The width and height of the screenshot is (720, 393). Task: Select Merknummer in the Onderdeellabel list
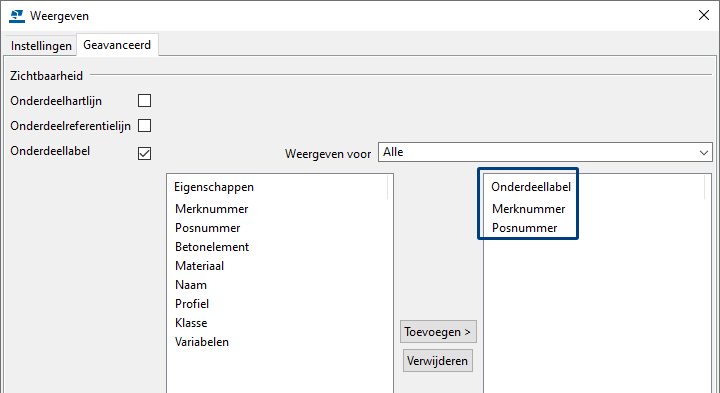(x=529, y=209)
